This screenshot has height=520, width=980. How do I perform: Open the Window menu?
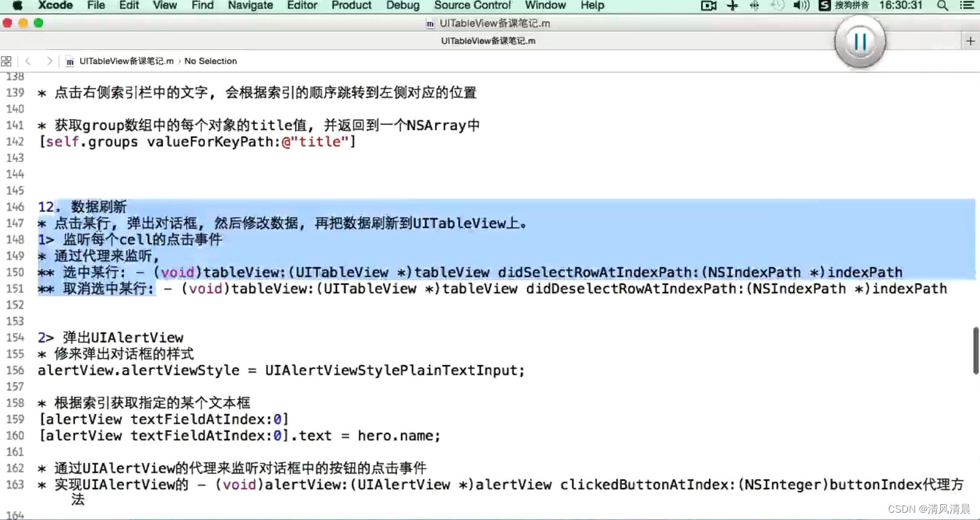click(x=545, y=5)
